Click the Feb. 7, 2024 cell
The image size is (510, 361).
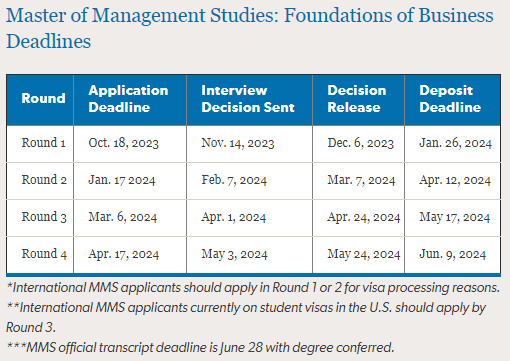point(234,180)
